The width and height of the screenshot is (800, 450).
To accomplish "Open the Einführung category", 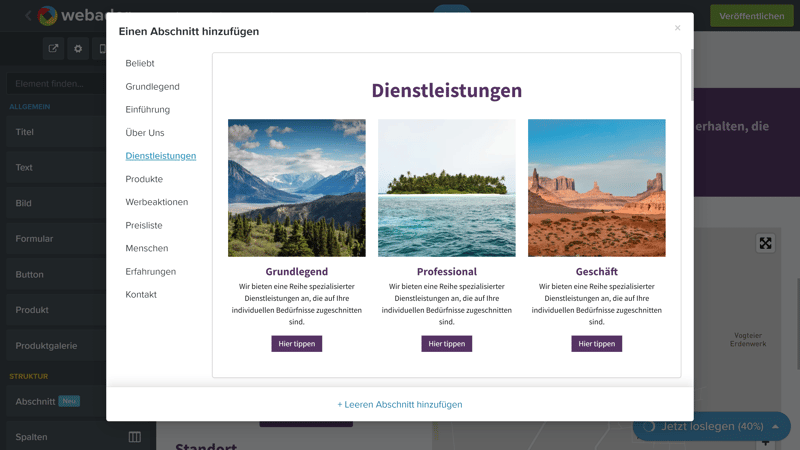I will tap(147, 110).
